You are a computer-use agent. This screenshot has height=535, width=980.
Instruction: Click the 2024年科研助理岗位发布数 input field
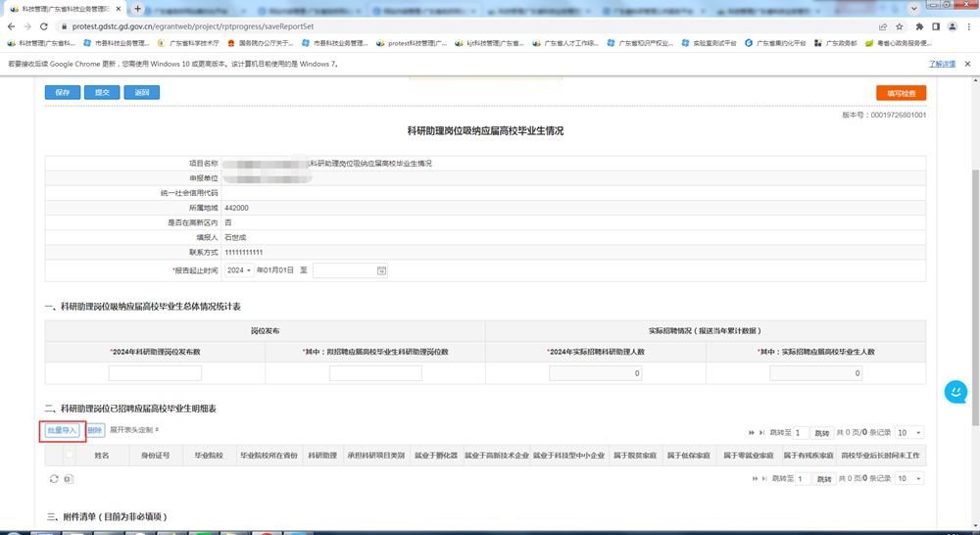pyautogui.click(x=155, y=373)
